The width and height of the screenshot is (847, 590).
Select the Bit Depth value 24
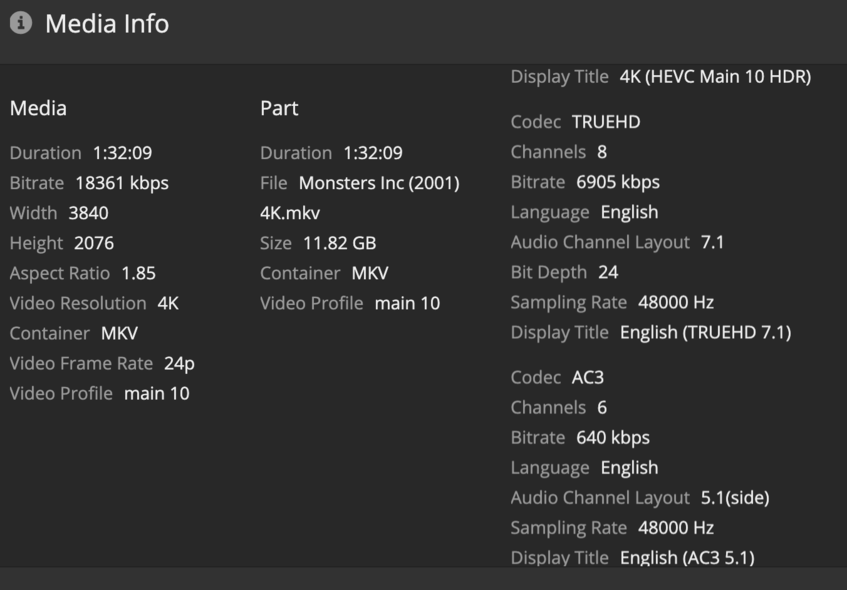pos(608,272)
